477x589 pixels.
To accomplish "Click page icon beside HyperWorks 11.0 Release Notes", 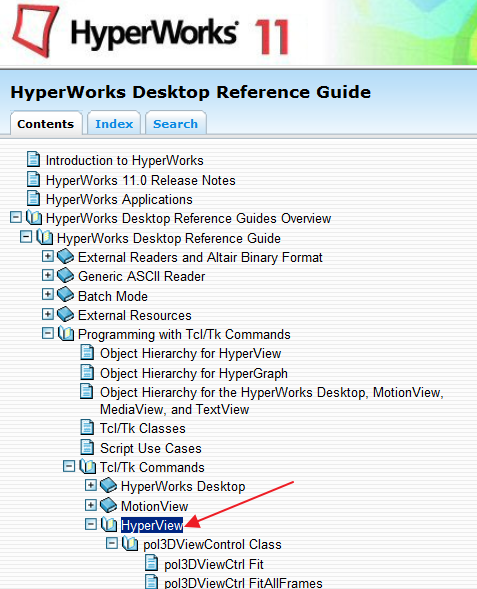I will (x=33, y=179).
